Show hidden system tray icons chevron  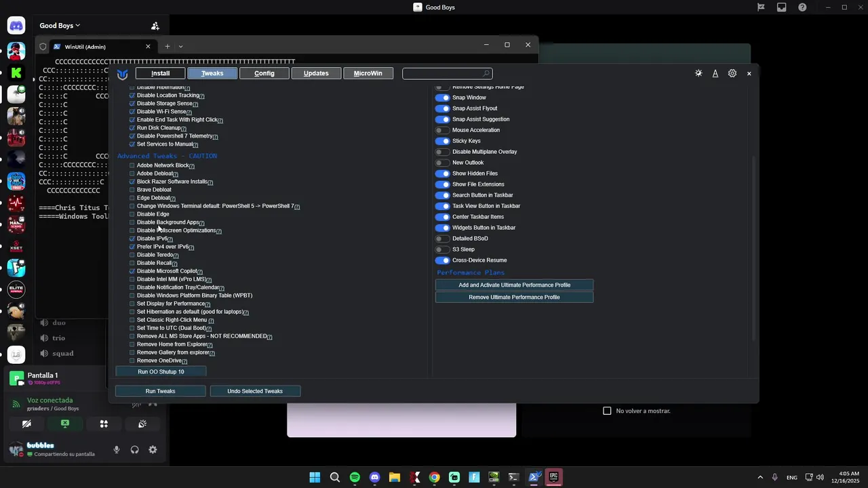click(760, 477)
